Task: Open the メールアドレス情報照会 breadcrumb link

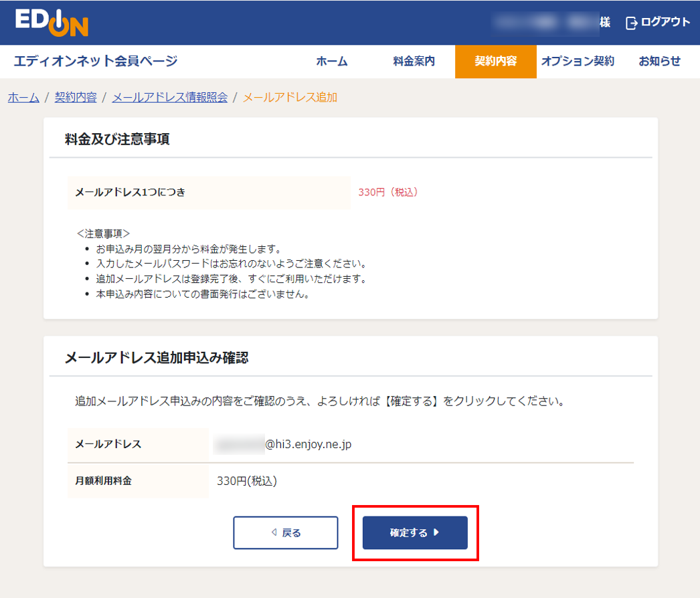Action: (170, 98)
